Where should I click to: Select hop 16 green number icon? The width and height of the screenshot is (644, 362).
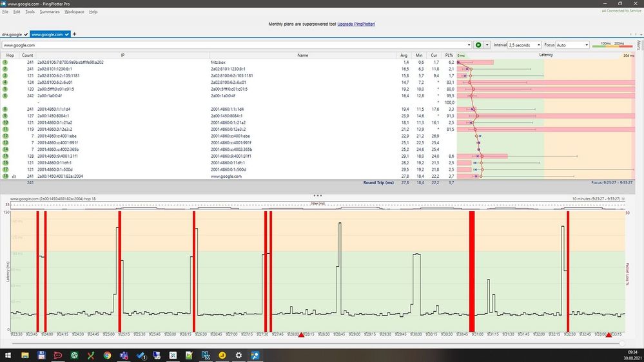tap(5, 162)
